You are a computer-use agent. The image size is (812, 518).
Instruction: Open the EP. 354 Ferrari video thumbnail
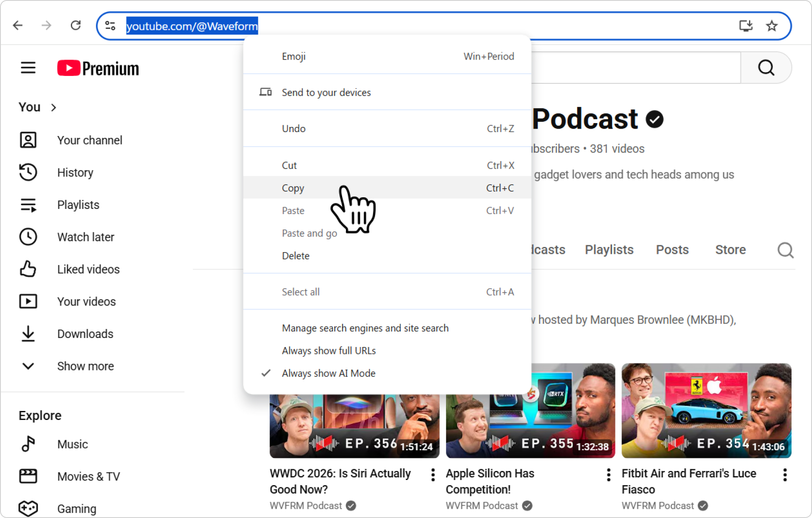click(x=706, y=411)
